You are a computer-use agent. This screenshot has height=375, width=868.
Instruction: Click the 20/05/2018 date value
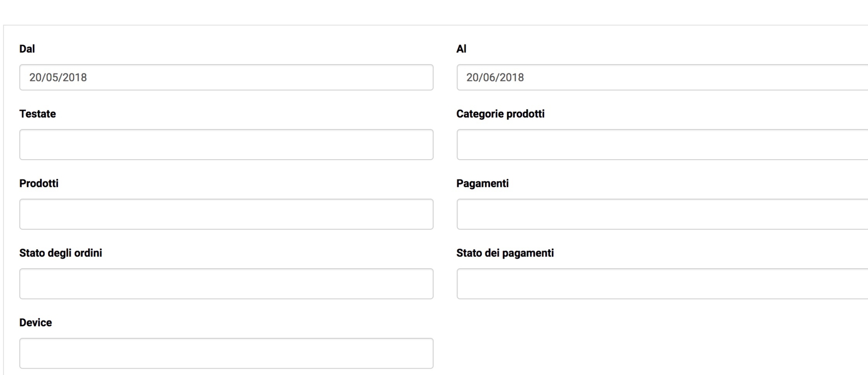[x=58, y=77]
